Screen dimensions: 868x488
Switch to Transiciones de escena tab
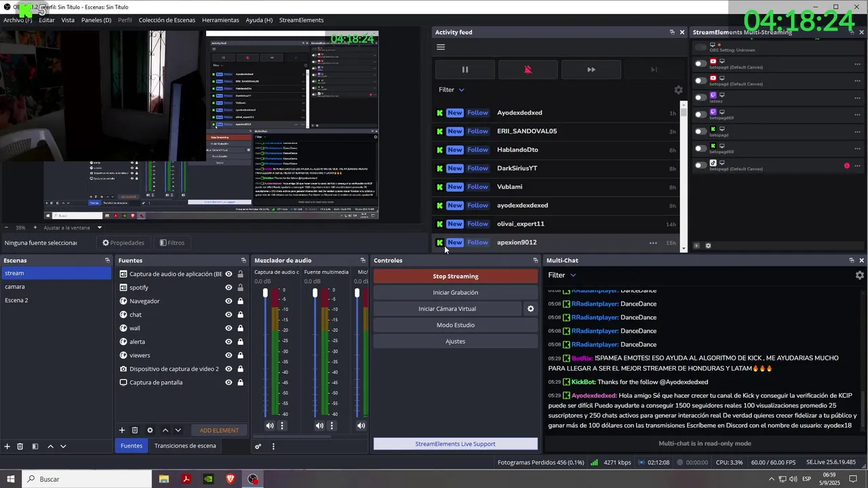pyautogui.click(x=185, y=446)
